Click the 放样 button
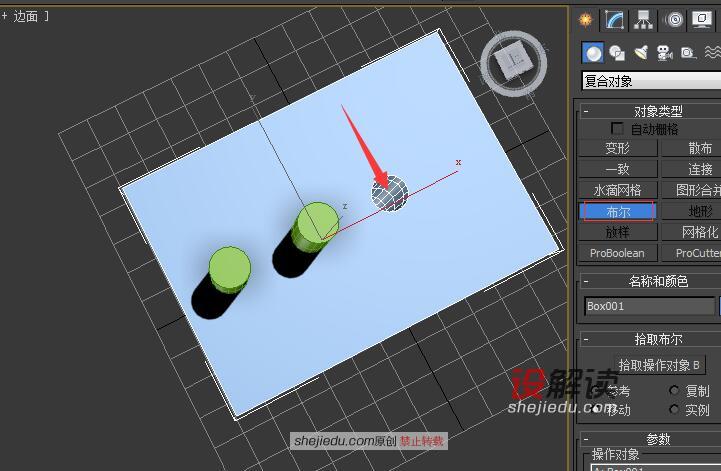Viewport: 721px width, 471px height. click(618, 232)
